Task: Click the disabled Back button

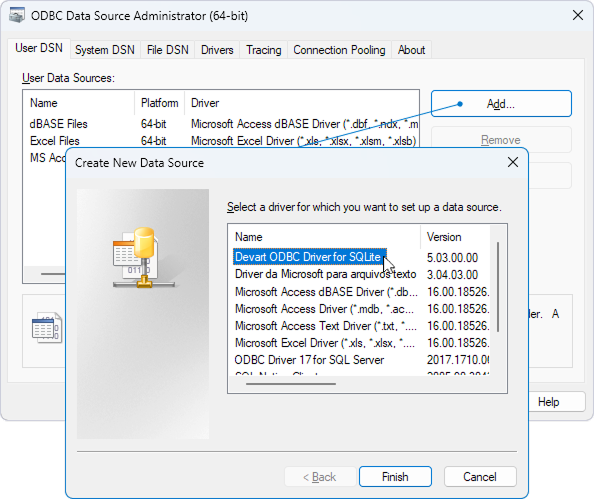Action: pos(320,476)
